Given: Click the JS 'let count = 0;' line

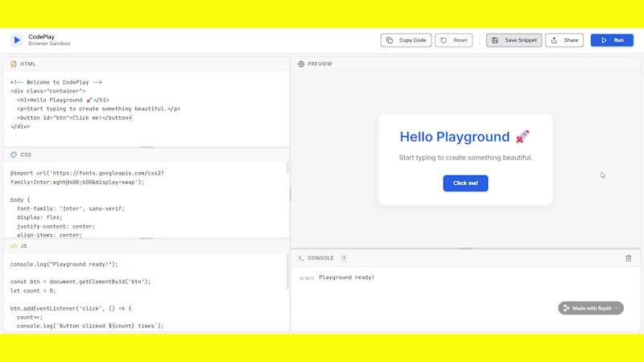Looking at the screenshot, I should (x=33, y=290).
